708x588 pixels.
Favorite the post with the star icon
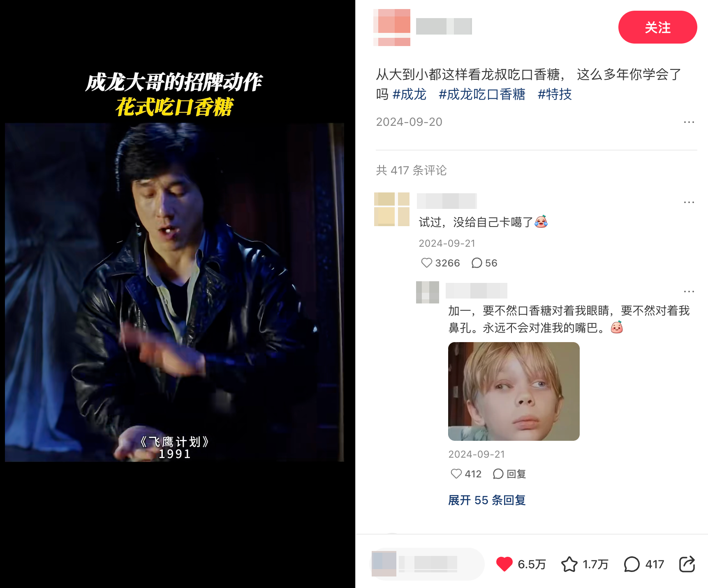(569, 564)
